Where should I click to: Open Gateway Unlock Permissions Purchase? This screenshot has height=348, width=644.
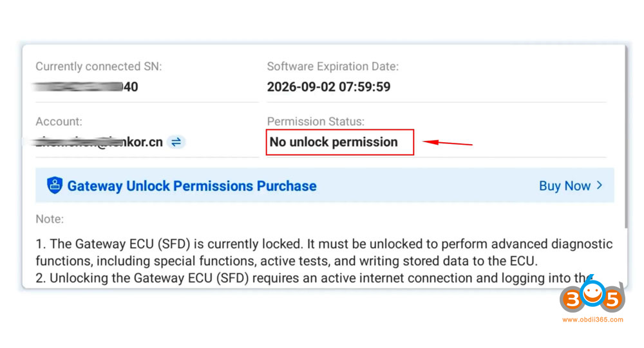click(192, 186)
